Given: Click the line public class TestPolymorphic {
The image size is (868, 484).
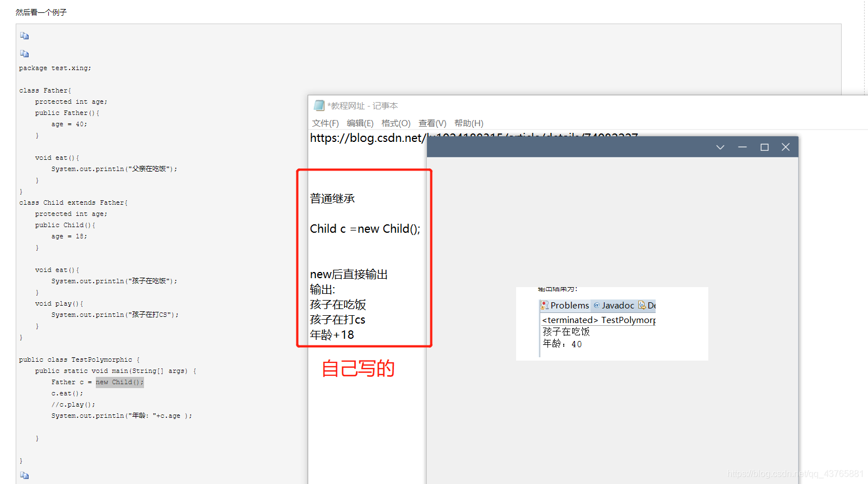Looking at the screenshot, I should point(80,359).
